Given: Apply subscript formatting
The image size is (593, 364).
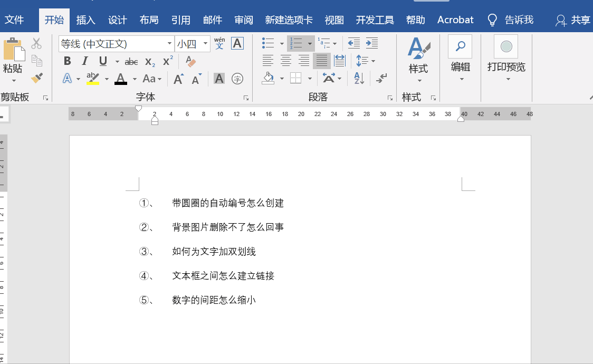Looking at the screenshot, I should (x=149, y=61).
